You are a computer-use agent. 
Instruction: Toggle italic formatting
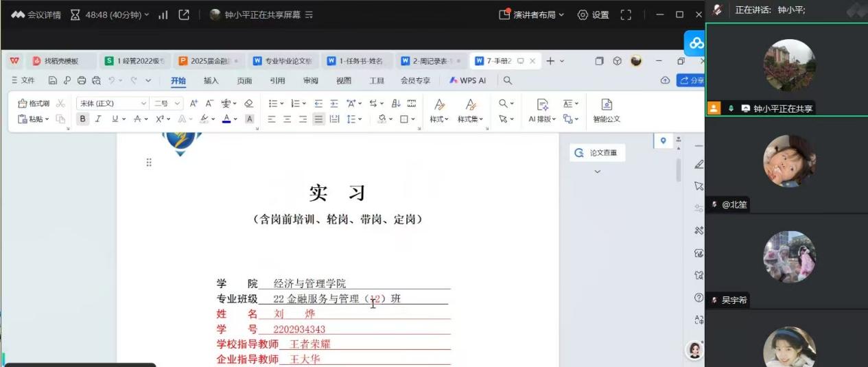[98, 119]
